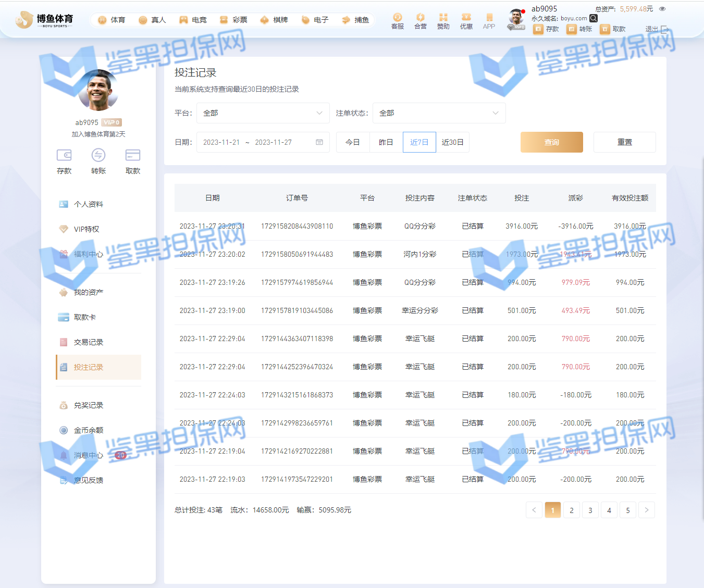Open 彩票 lottery tab in top navigation
704x588 pixels.
[x=233, y=20]
